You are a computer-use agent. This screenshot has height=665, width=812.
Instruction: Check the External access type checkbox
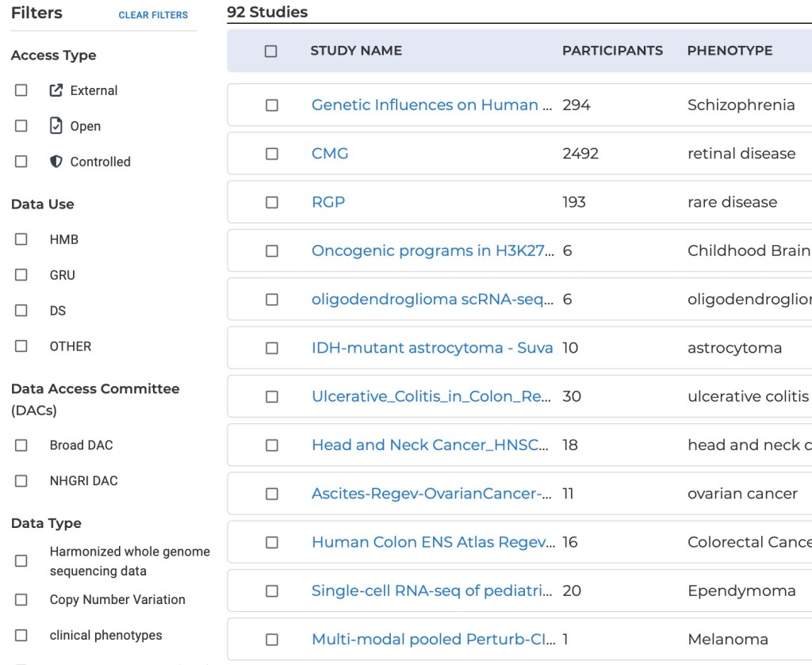click(21, 90)
